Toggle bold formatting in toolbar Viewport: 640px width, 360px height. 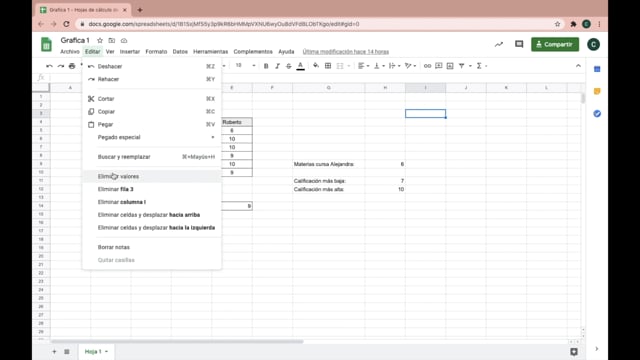(x=266, y=66)
